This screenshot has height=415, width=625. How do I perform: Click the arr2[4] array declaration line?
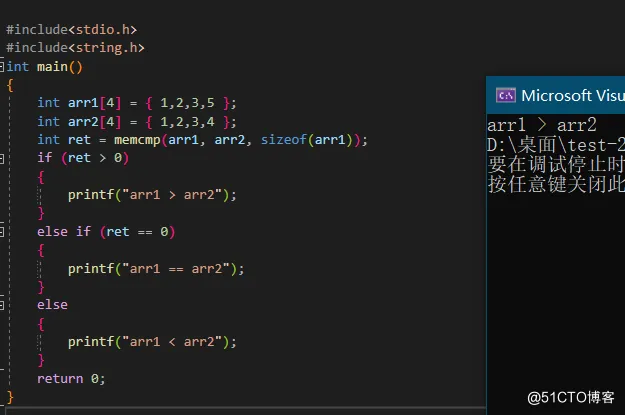click(137, 121)
